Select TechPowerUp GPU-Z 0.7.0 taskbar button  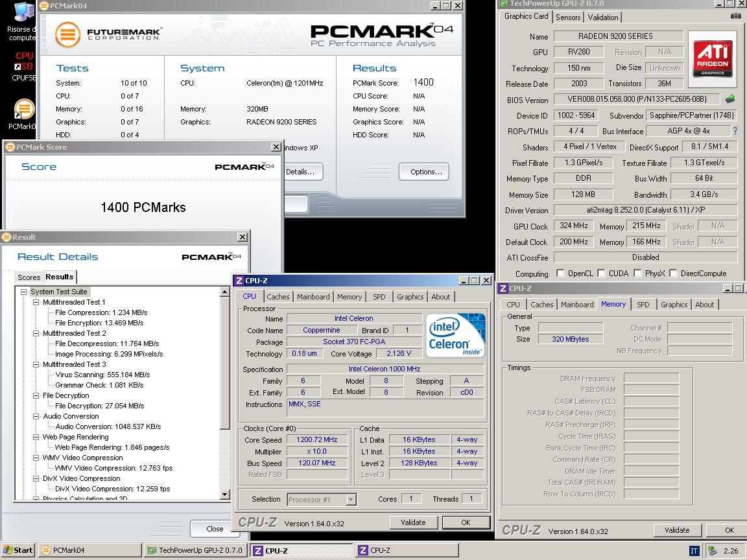196,550
